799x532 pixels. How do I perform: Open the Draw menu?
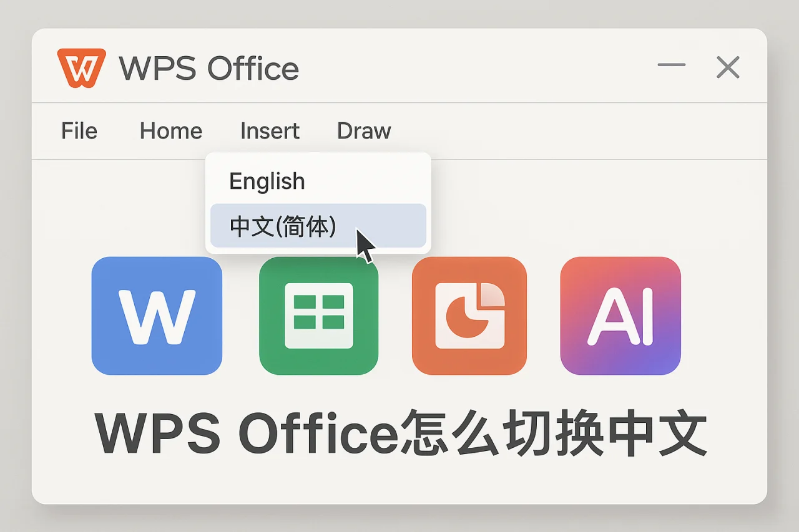(364, 131)
